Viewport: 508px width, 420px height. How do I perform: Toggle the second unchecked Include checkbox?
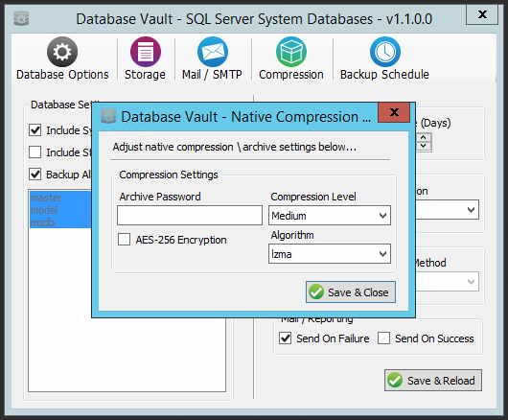click(x=35, y=152)
